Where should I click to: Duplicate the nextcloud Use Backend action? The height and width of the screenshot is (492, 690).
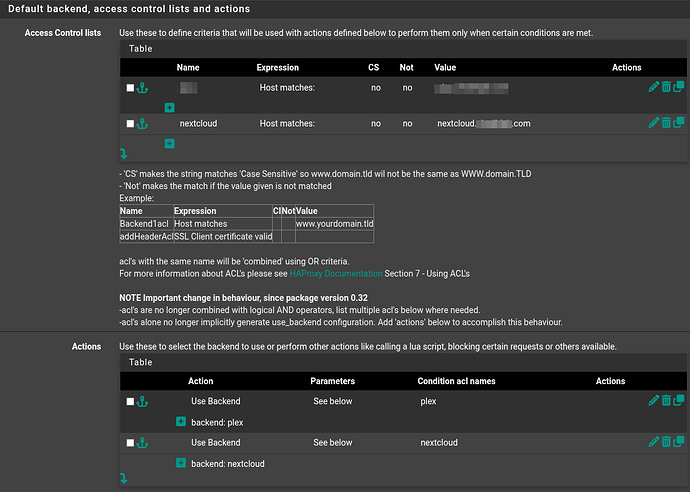click(x=679, y=441)
